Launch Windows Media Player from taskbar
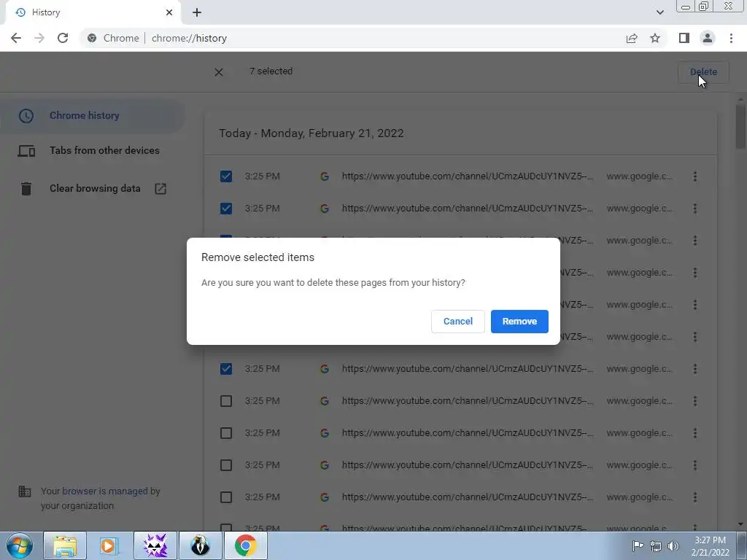Image resolution: width=747 pixels, height=560 pixels. (109, 545)
